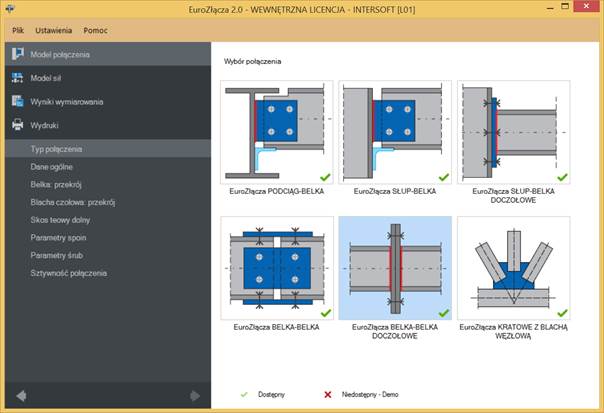604x413 pixels.
Task: Select Dane ogólne item
Action: pyautogui.click(x=108, y=167)
